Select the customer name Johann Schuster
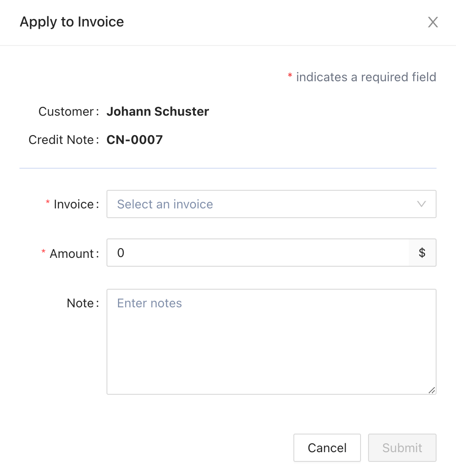 click(x=158, y=112)
